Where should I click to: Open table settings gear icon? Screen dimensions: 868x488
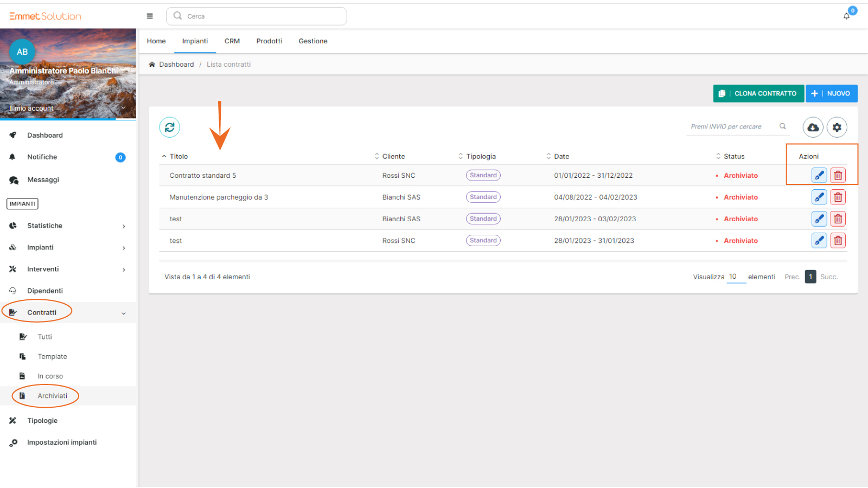pos(837,127)
